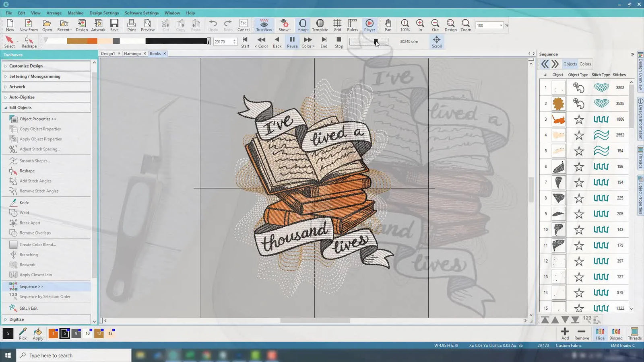Expand the Lettering / Monogramming toolbox
The height and width of the screenshot is (362, 644).
pyautogui.click(x=35, y=76)
